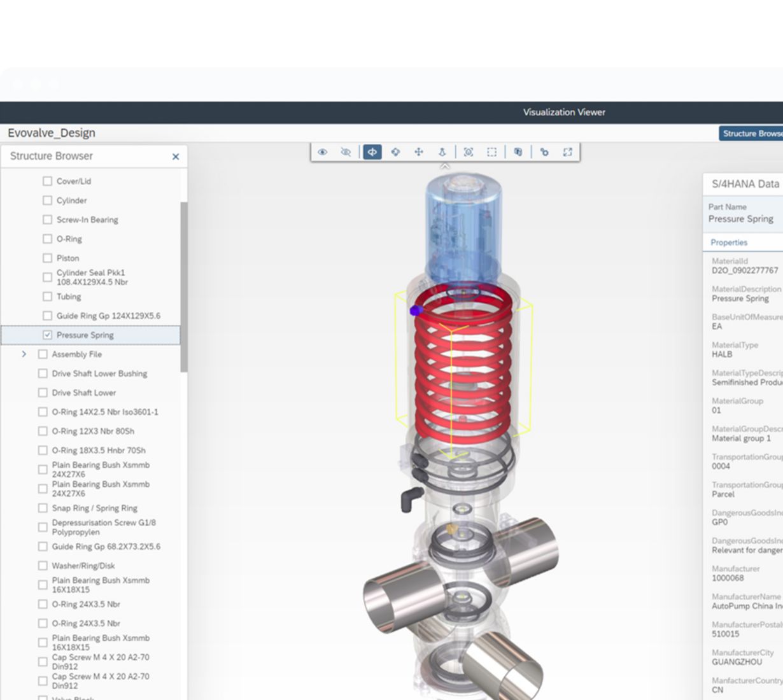The width and height of the screenshot is (783, 700).
Task: Click the Full Screen toolbar icon
Action: (x=567, y=152)
